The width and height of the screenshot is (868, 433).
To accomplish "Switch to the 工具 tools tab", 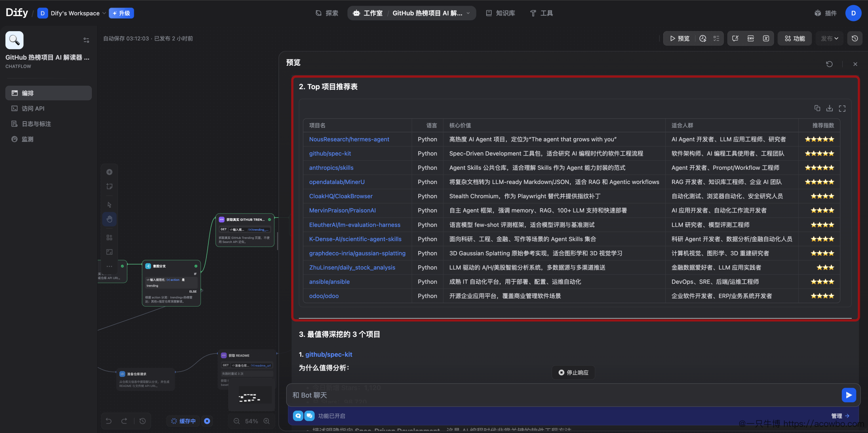I will pyautogui.click(x=541, y=13).
